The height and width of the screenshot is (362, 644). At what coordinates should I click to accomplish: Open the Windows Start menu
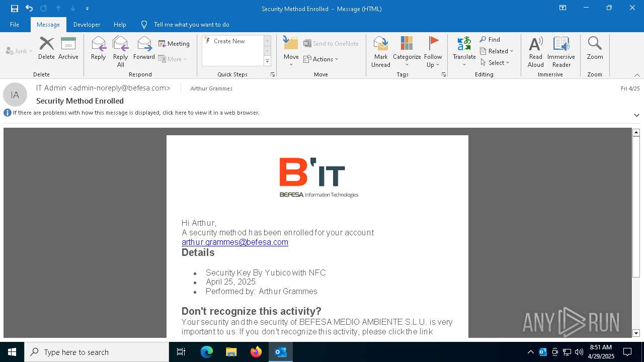12,352
